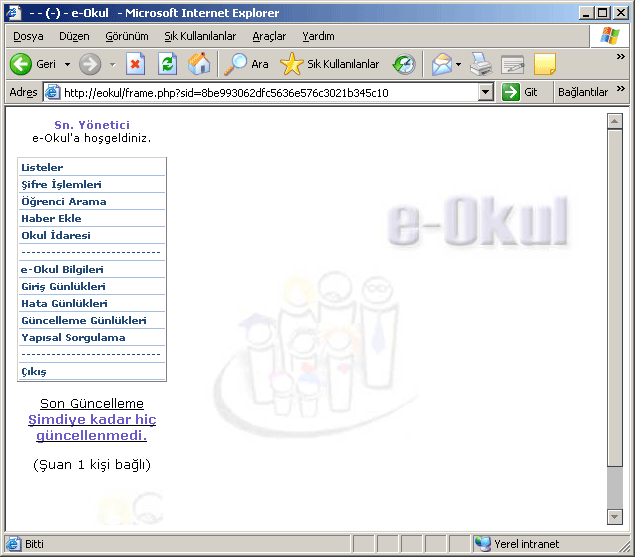635x557 pixels.
Task: Open Hata Günlükleri link
Action: point(64,303)
